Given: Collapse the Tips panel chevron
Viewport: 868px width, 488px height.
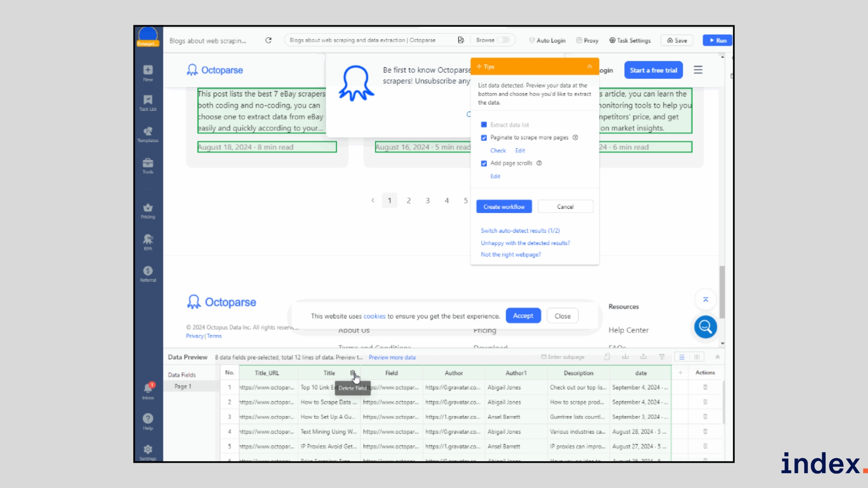Looking at the screenshot, I should [590, 67].
